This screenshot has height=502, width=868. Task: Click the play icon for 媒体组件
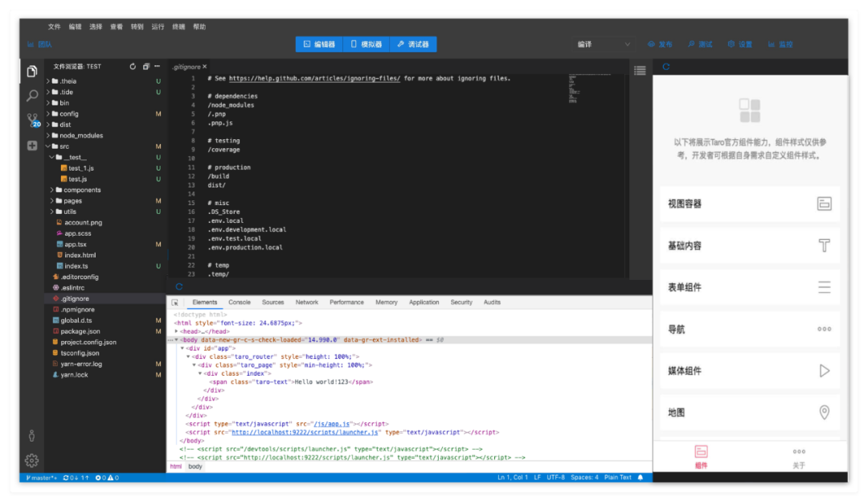pos(825,371)
